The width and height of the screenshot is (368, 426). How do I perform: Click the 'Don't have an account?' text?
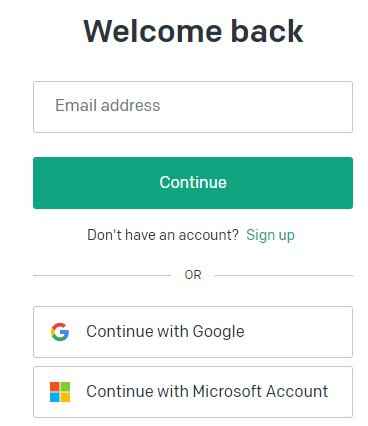[163, 235]
